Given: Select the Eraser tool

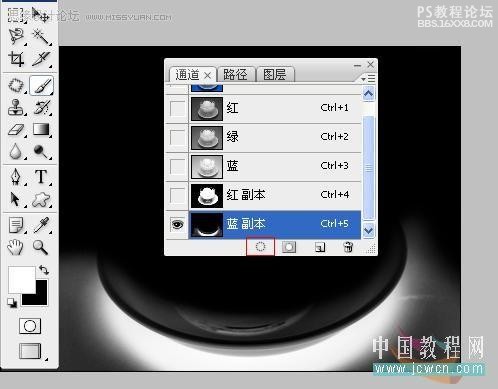Looking at the screenshot, I should [16, 130].
